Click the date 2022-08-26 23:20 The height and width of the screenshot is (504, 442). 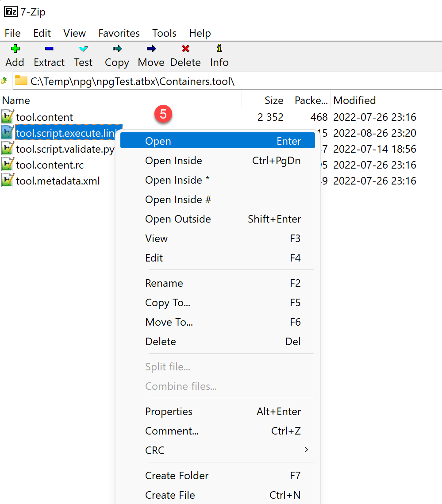click(374, 133)
